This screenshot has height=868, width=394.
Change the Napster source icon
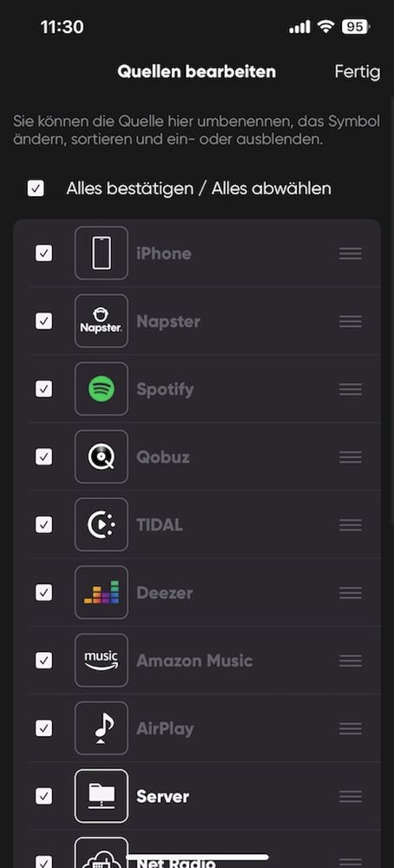click(102, 321)
